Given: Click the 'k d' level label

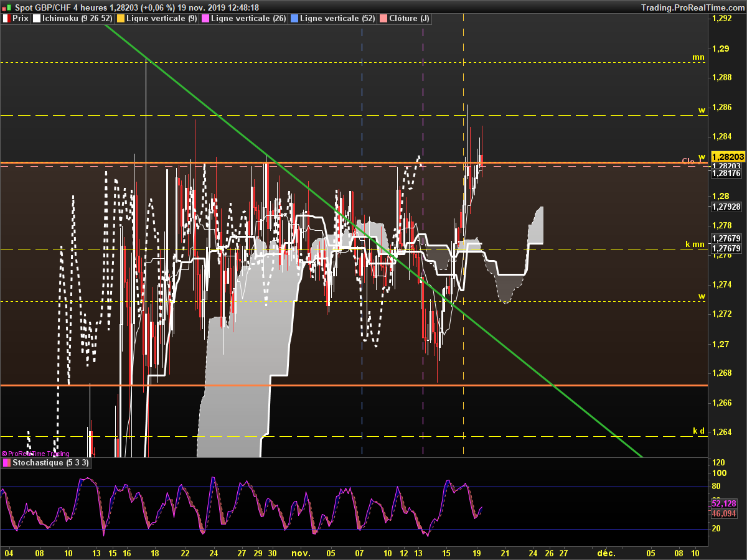Looking at the screenshot, I should 698,431.
